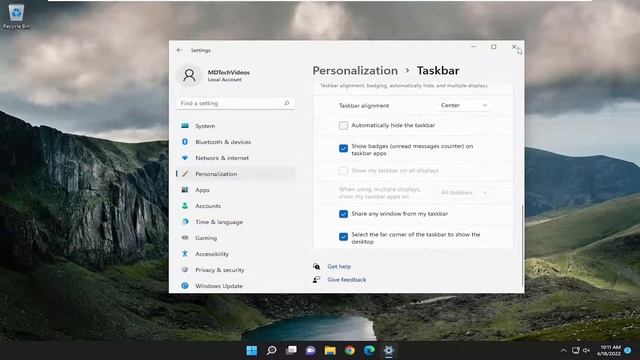
Task: Click Personalization in the breadcrumb
Action: tap(355, 71)
